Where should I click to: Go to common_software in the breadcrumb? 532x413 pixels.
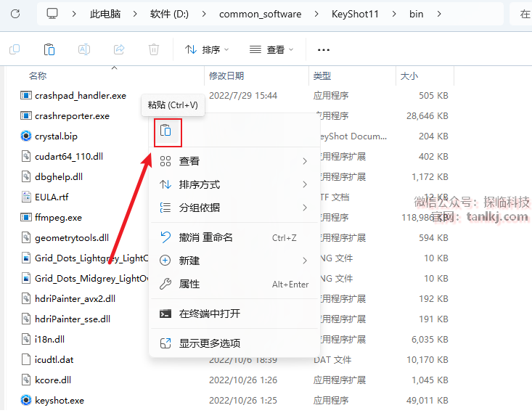[261, 14]
